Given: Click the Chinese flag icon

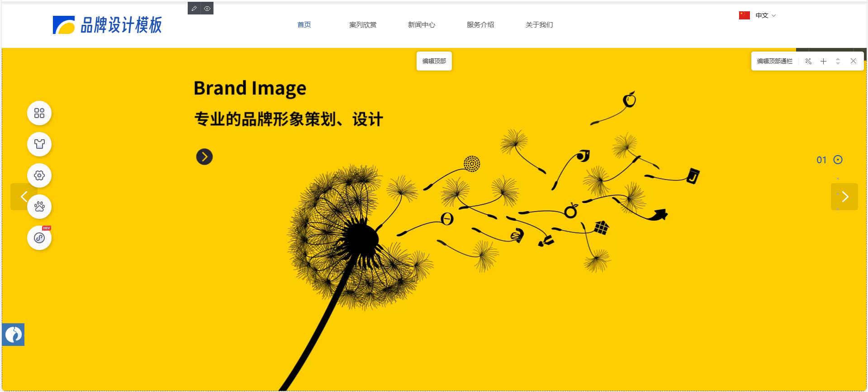Looking at the screenshot, I should (745, 15).
